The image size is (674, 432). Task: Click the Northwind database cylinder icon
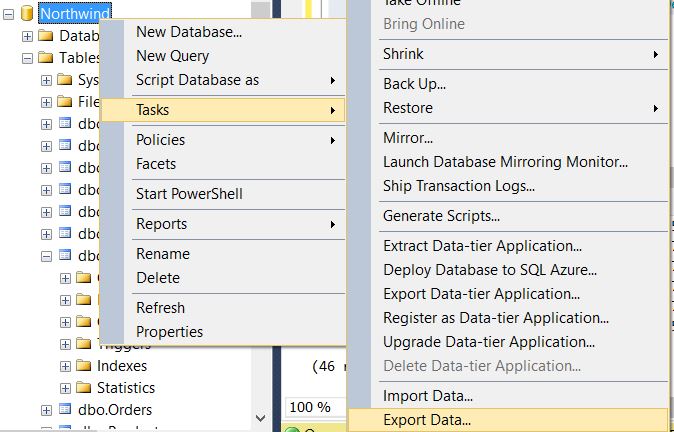pos(27,13)
